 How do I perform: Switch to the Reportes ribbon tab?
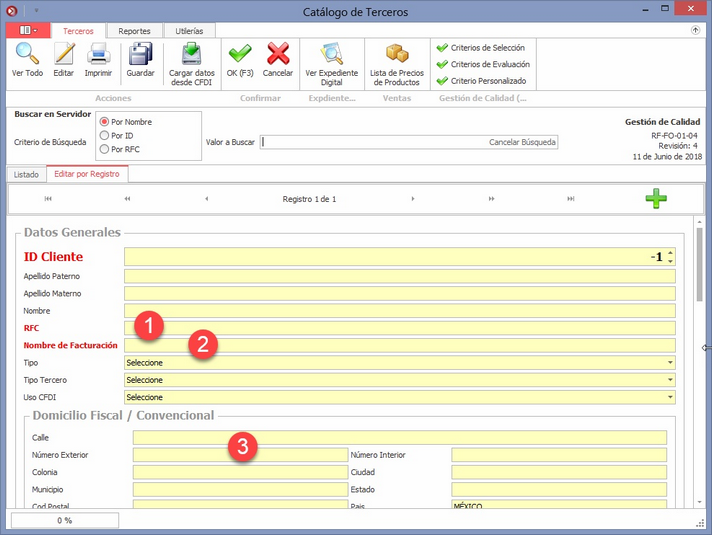[x=134, y=31]
